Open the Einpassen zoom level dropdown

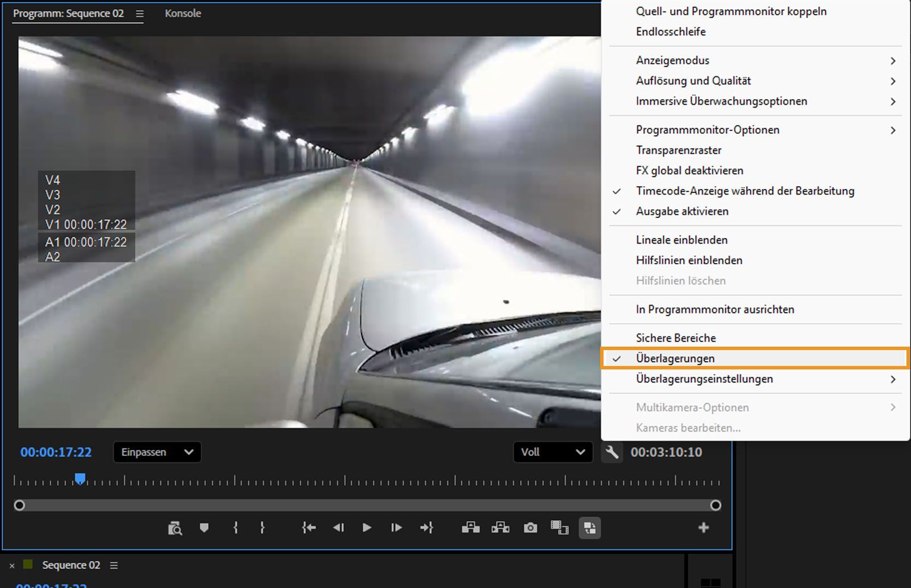(x=157, y=452)
